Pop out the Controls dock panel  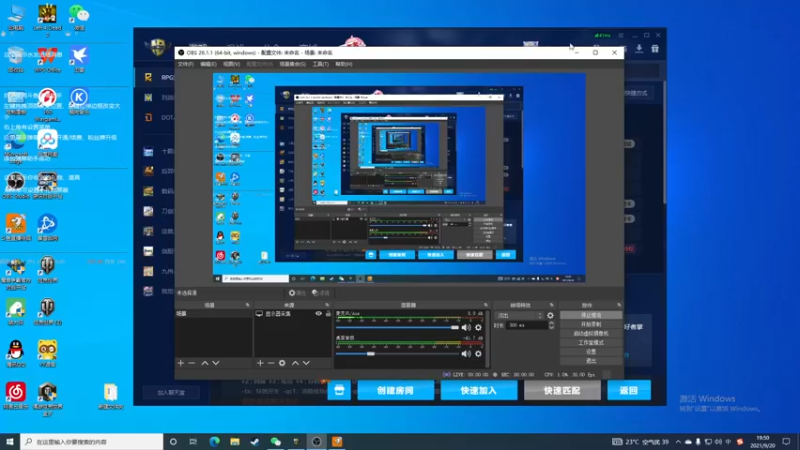[619, 305]
